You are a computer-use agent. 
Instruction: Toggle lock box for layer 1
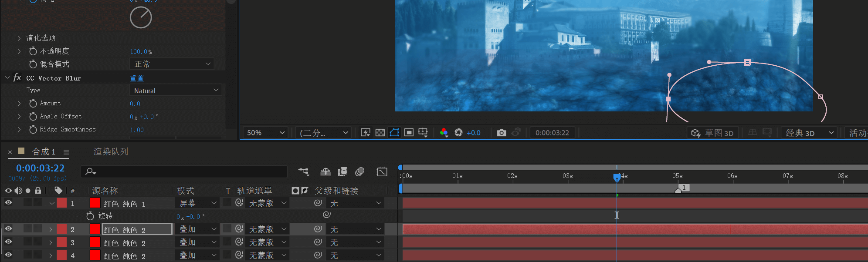(38, 202)
